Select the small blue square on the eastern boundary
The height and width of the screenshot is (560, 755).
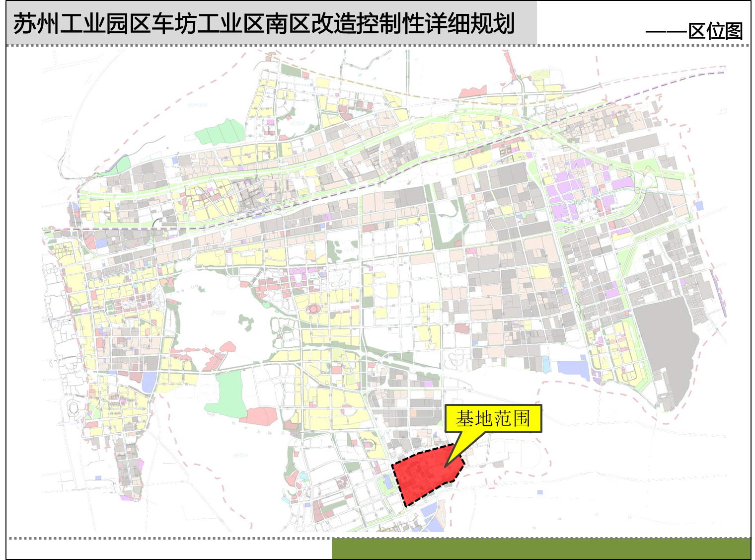699,205
